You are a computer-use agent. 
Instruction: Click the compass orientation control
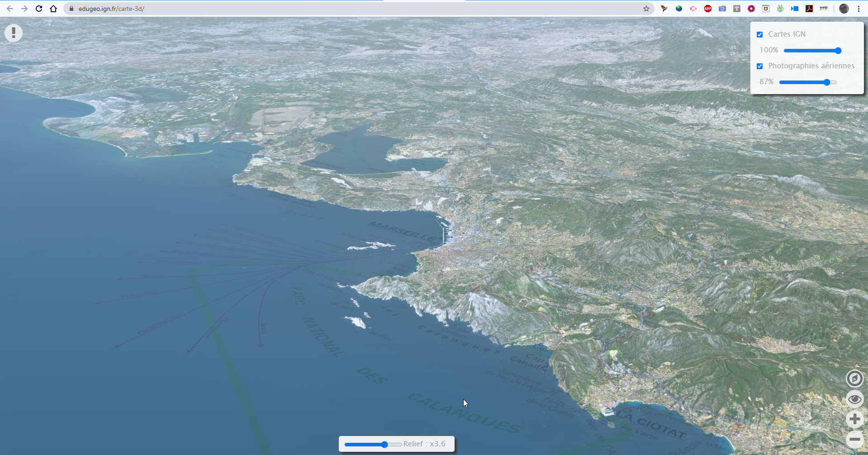[855, 379]
